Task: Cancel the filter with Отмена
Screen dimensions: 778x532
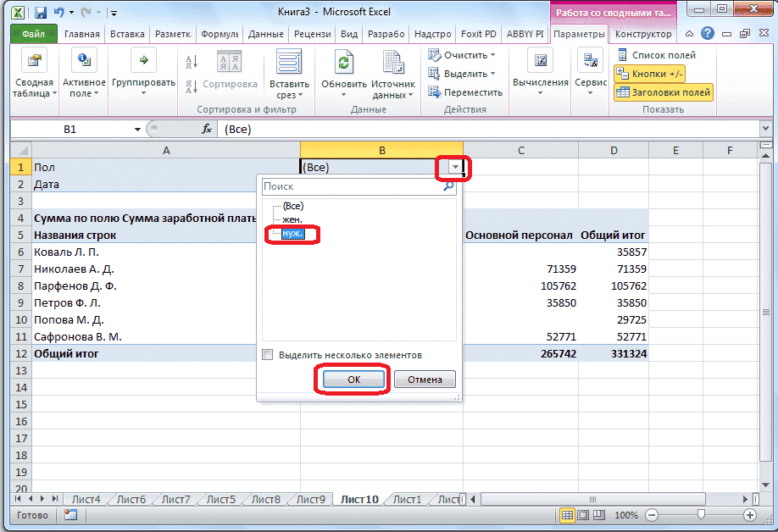Action: (425, 379)
